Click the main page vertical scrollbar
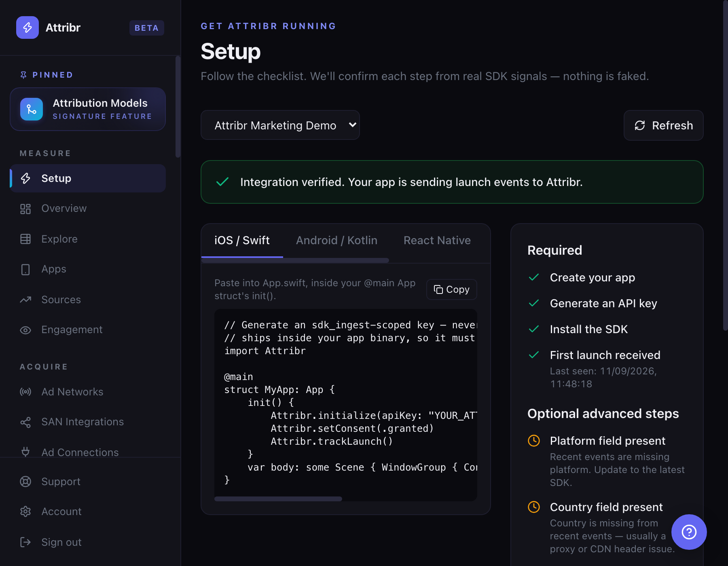 point(725,166)
